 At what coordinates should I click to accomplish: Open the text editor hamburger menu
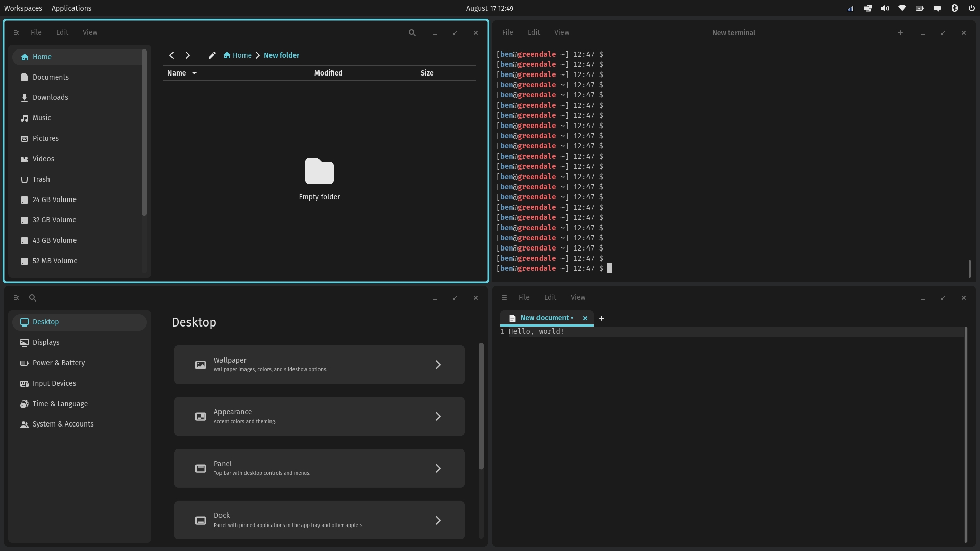[x=504, y=298]
